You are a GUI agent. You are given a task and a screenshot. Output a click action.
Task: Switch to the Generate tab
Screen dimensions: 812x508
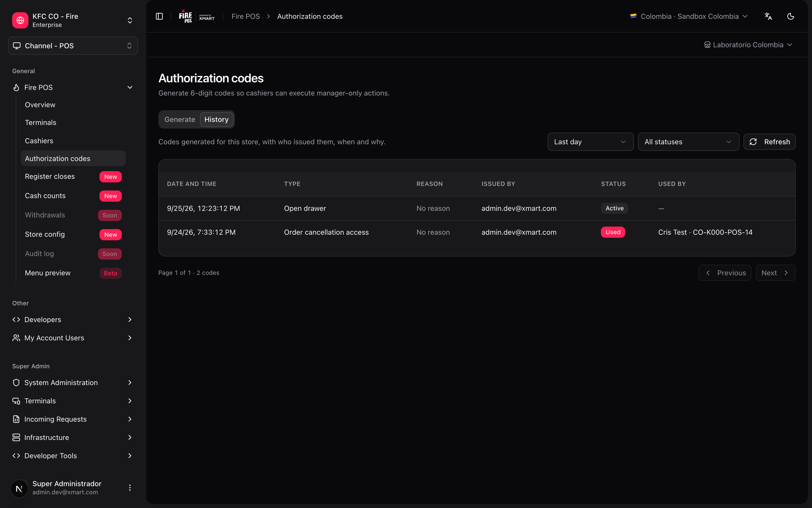179,120
